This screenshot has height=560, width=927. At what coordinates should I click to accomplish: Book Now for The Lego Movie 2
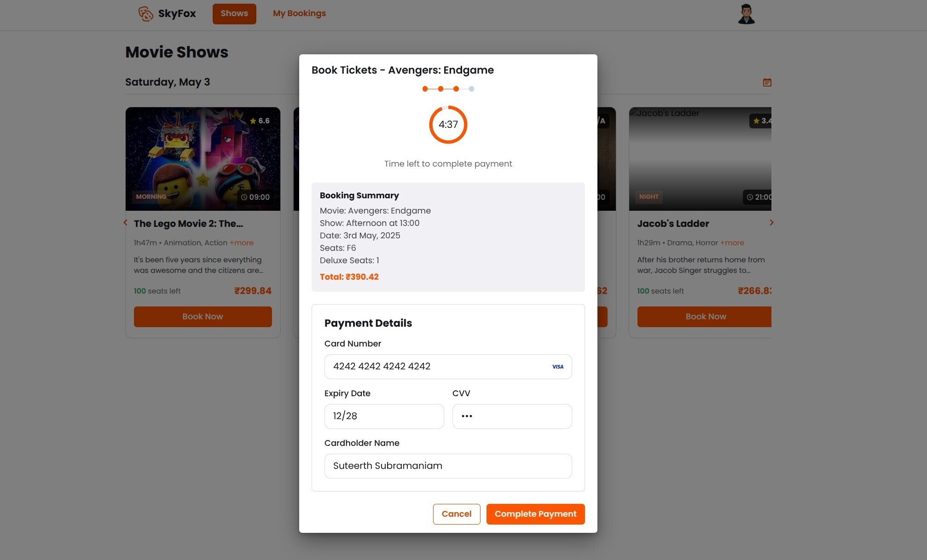(x=203, y=317)
